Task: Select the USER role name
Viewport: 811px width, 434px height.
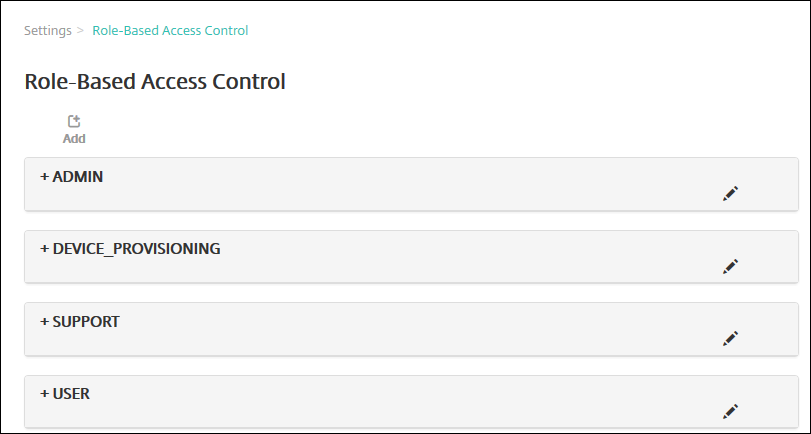Action: pos(71,394)
